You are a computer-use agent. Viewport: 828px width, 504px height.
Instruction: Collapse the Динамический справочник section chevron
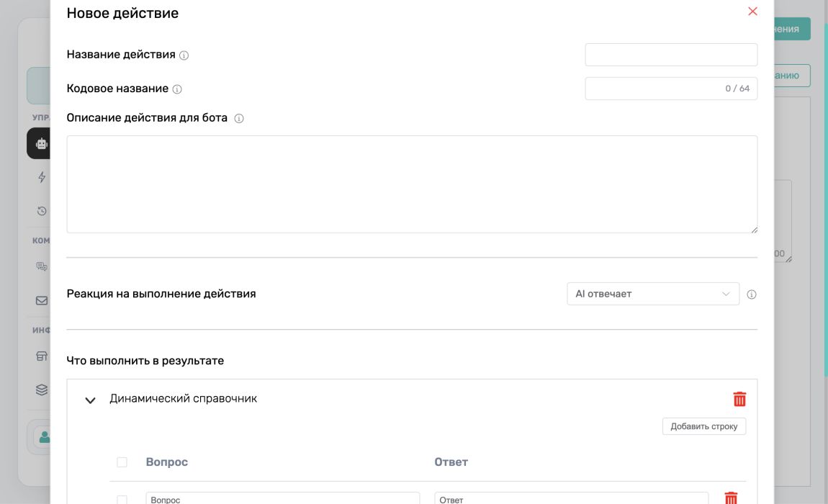click(x=90, y=400)
